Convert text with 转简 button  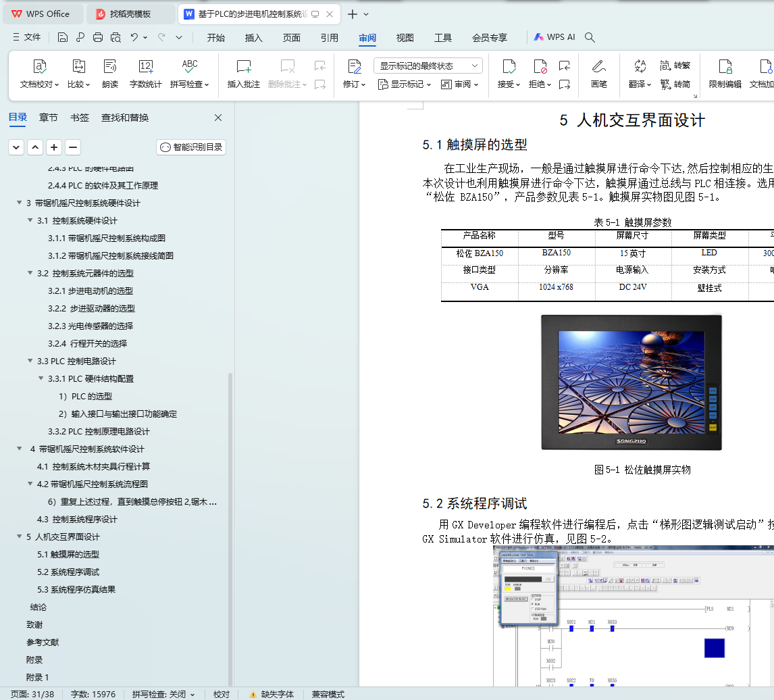tap(675, 84)
